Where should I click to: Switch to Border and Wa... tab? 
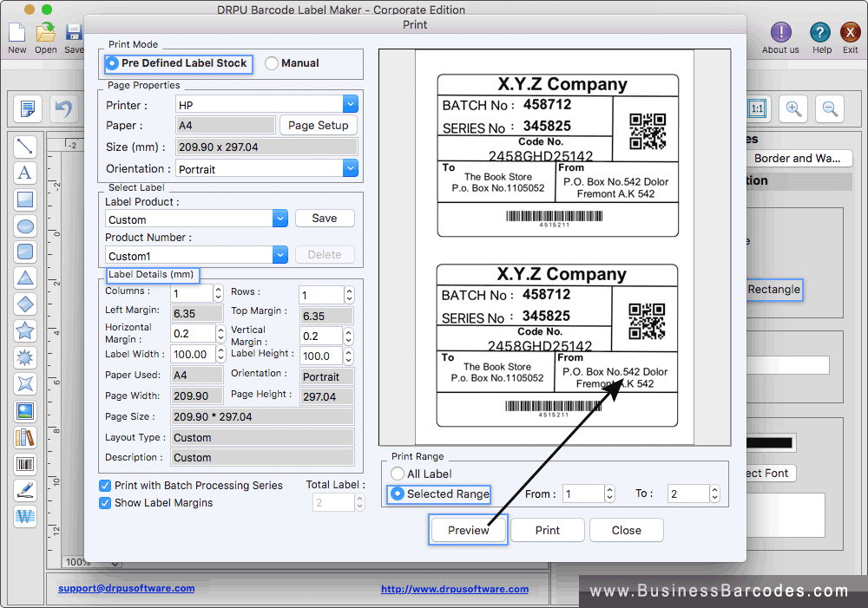tap(797, 158)
